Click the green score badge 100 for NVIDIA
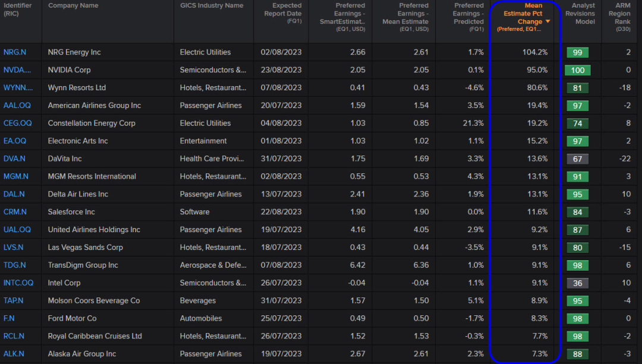Viewport: 642px width, 364px height. pyautogui.click(x=578, y=70)
